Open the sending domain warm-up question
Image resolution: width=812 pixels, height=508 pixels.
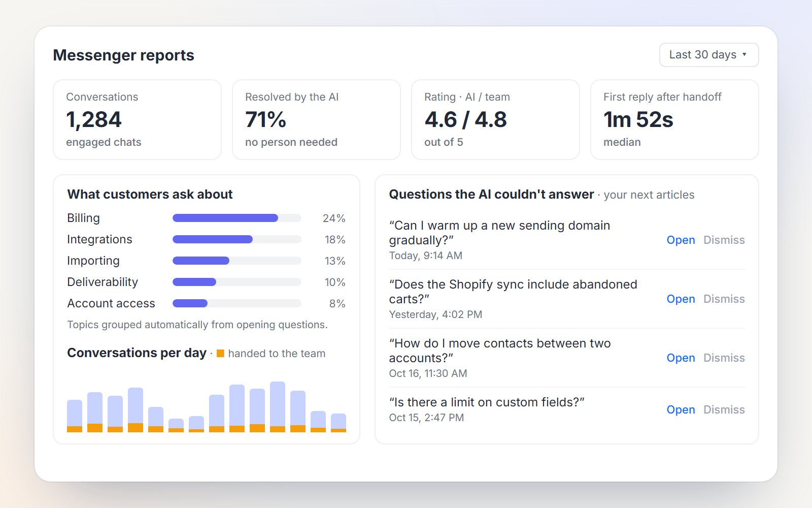(681, 240)
